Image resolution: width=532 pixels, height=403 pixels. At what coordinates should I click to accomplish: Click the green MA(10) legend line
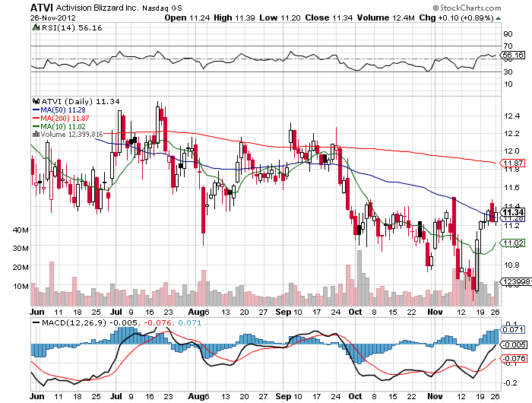pyautogui.click(x=36, y=126)
